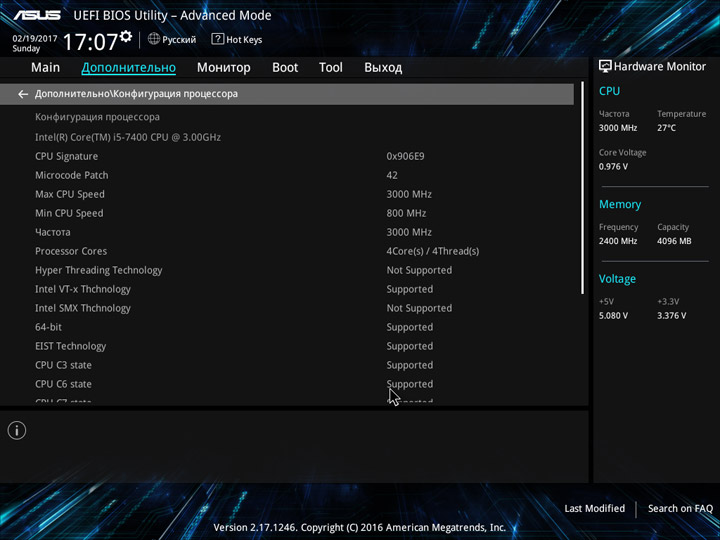720x540 pixels.
Task: Click the Intel Core i5-7400 CPU name line
Action: [x=128, y=137]
